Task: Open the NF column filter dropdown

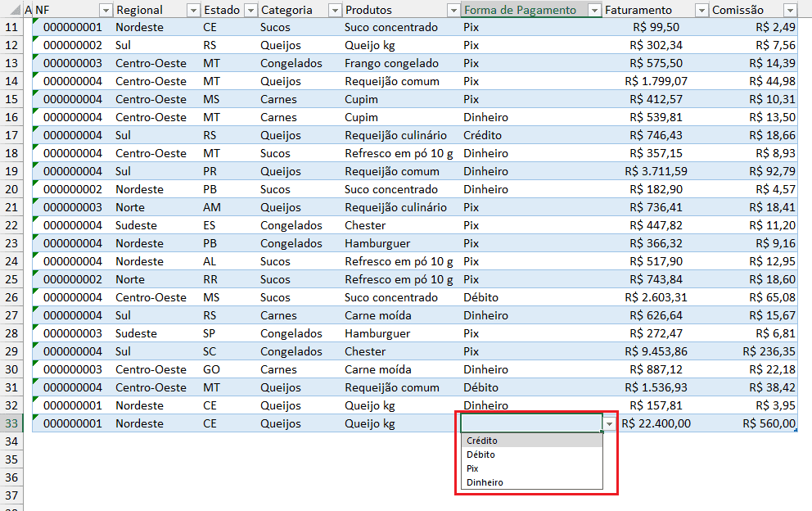Action: 106,9
